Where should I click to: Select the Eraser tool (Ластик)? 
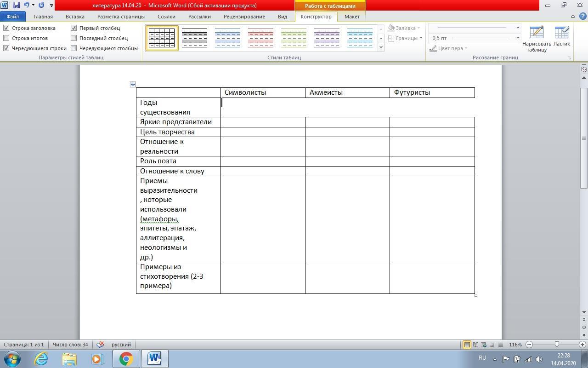click(561, 37)
